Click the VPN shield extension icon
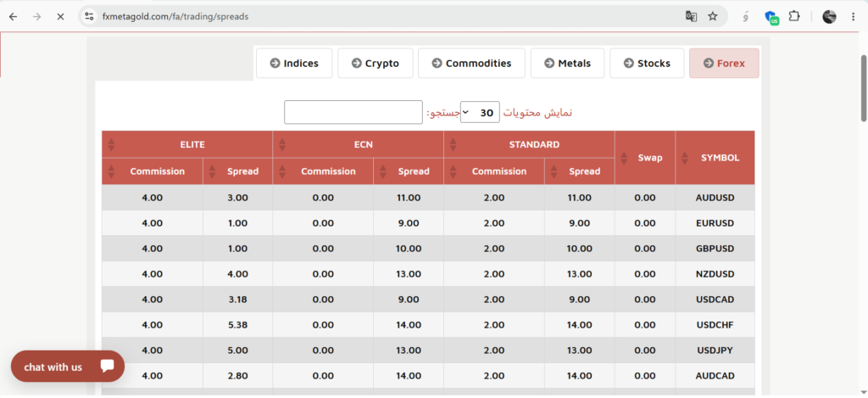The height and width of the screenshot is (398, 868). (x=771, y=17)
